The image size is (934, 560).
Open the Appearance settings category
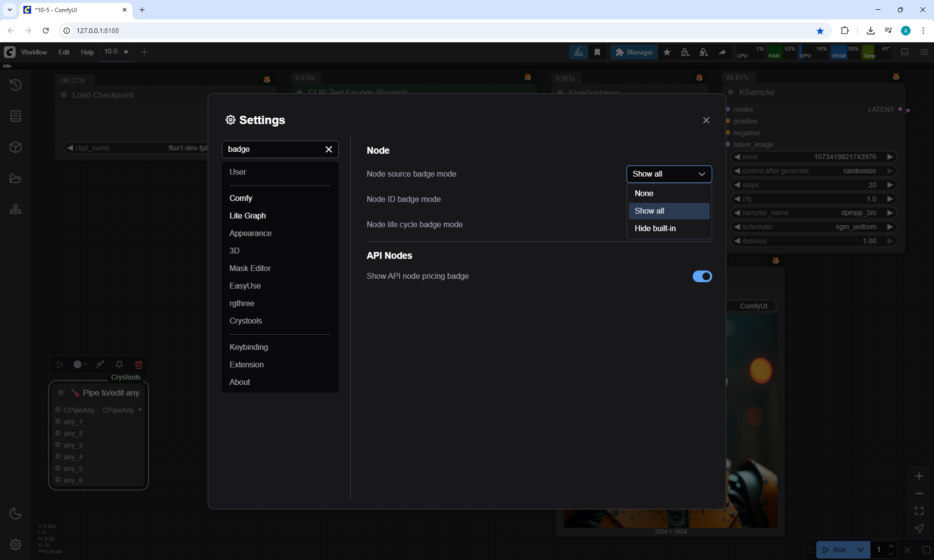251,233
